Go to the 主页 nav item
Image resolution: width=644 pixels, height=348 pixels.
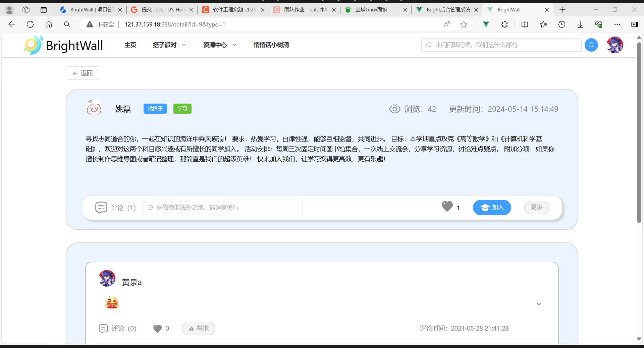pyautogui.click(x=130, y=45)
